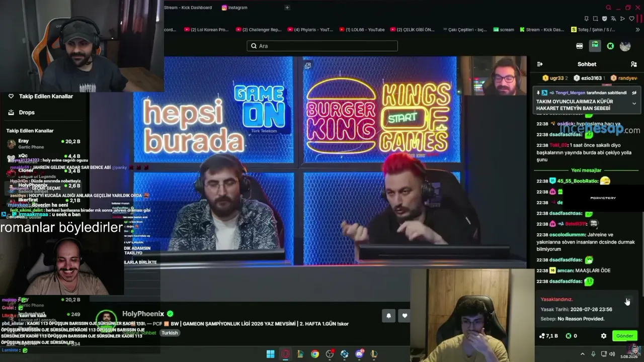644x362 pixels.
Task: Click the white striped icon beside the store icon
Action: point(580,46)
